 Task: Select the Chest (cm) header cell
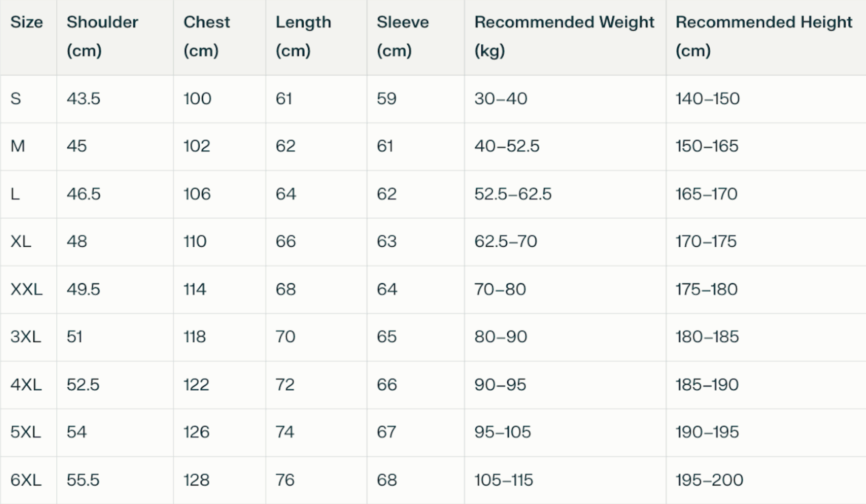[206, 36]
